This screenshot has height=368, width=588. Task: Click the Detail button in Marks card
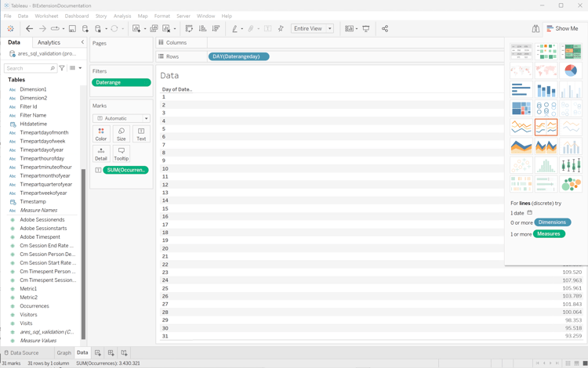[101, 154]
